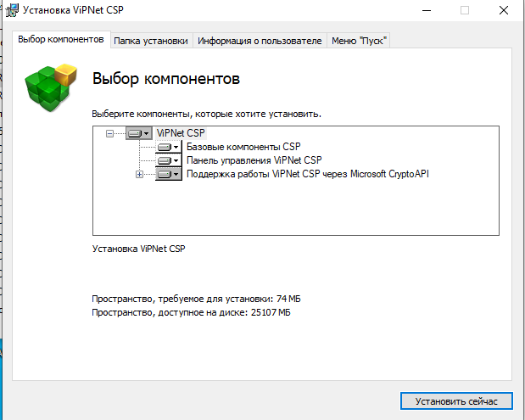525x420 pixels.
Task: Select Панель управления ViPNet CSP in the tree
Action: [x=254, y=160]
